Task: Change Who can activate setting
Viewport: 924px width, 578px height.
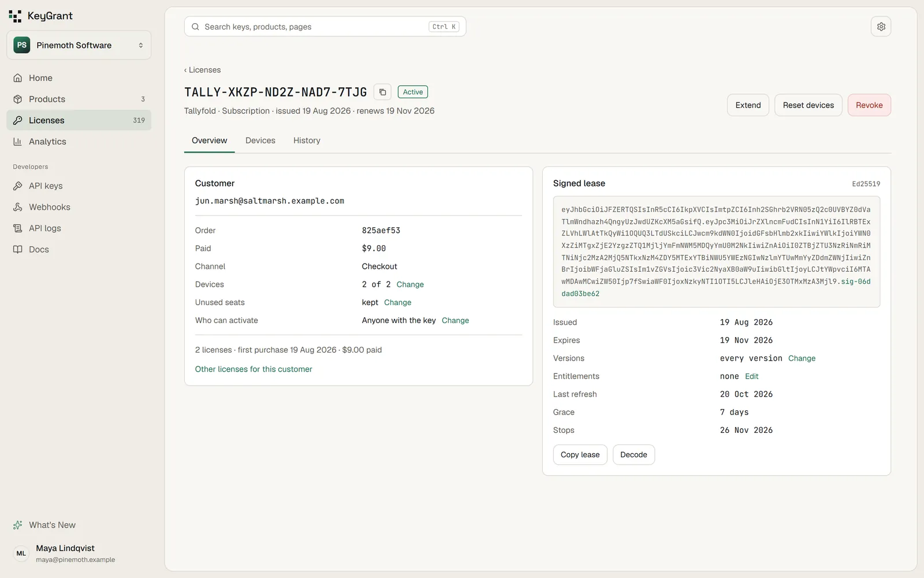Action: pyautogui.click(x=455, y=320)
